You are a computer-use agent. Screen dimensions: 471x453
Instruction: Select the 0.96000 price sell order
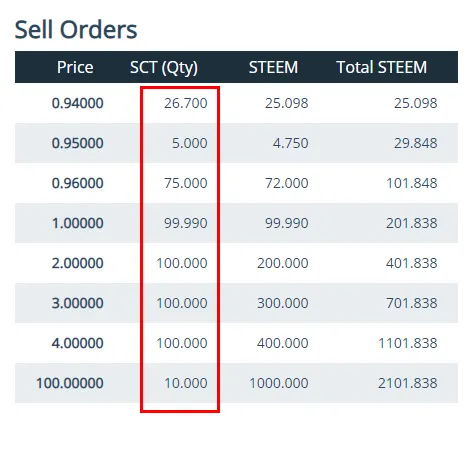236,183
